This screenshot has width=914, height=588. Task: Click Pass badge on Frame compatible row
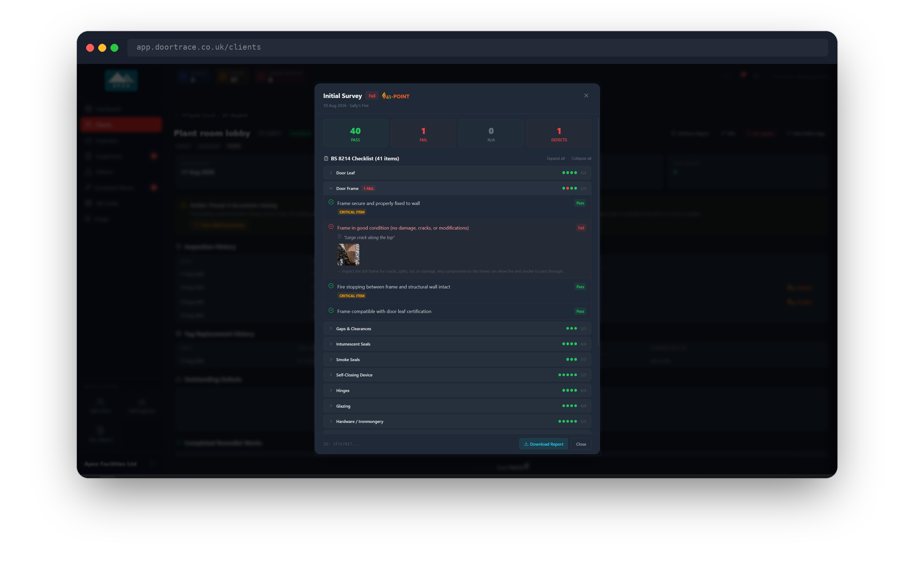tap(580, 311)
